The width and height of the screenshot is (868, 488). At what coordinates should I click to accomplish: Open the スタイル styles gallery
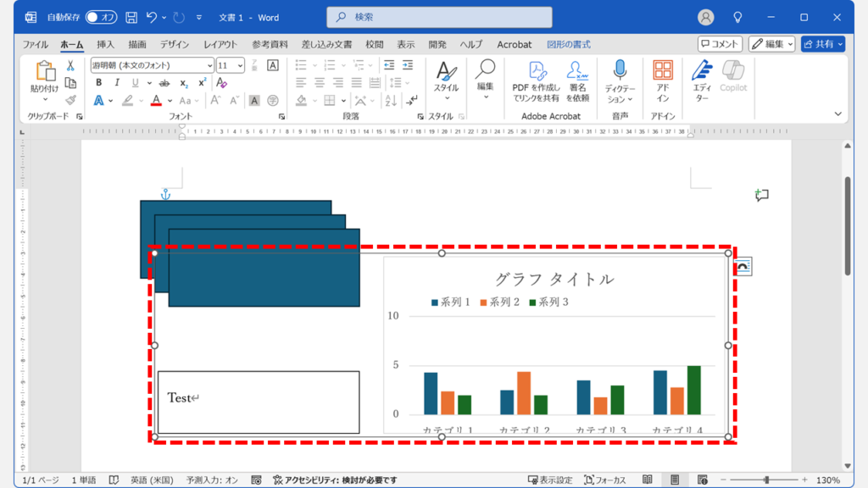(x=446, y=80)
